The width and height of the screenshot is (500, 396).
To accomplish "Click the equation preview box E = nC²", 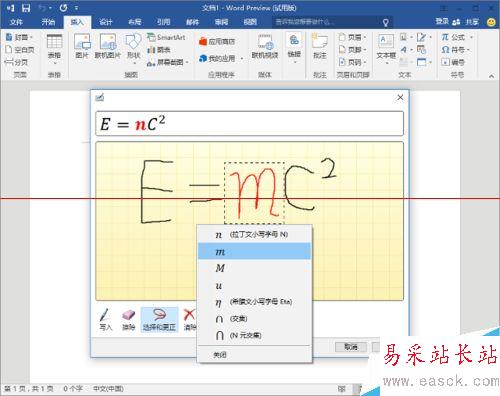I will pyautogui.click(x=250, y=124).
